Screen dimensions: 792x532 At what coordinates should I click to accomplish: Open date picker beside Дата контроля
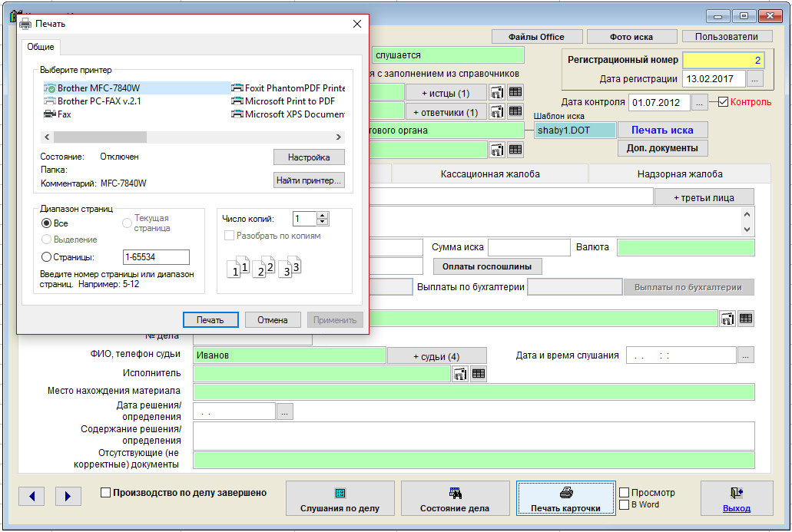700,102
